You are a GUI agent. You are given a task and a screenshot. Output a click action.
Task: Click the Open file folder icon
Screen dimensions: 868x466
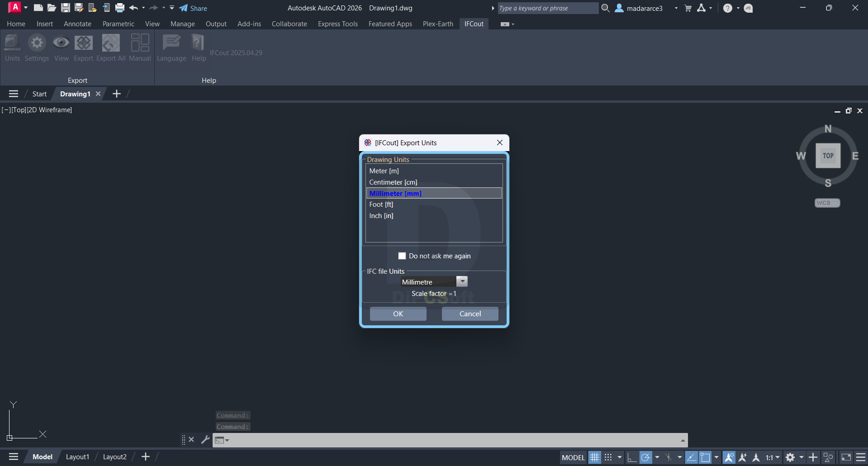[52, 8]
